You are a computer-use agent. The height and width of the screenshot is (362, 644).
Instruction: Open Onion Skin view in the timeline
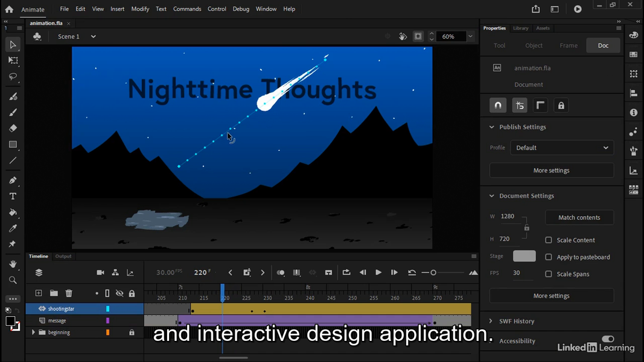(281, 273)
